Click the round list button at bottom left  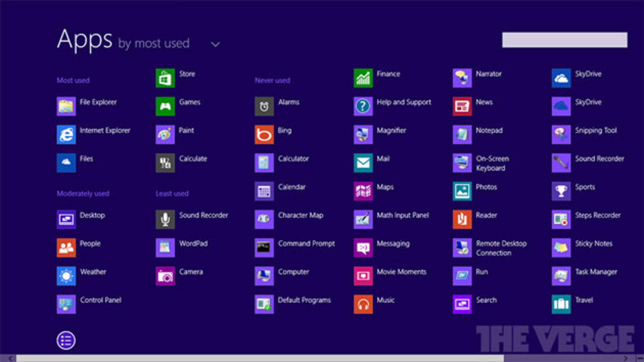[x=66, y=341]
